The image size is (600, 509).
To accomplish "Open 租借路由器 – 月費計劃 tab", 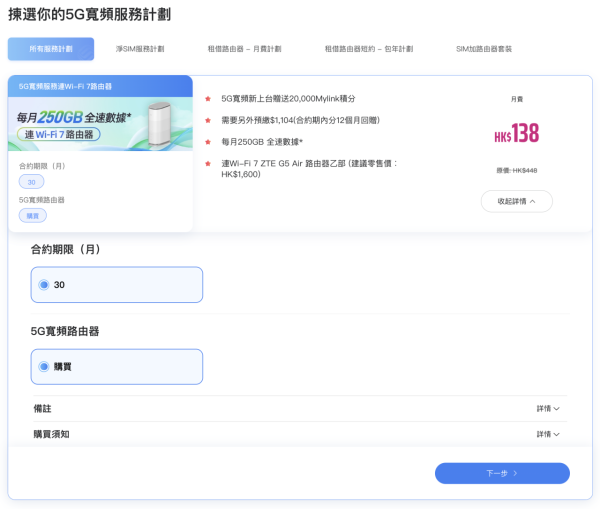I will coord(245,49).
